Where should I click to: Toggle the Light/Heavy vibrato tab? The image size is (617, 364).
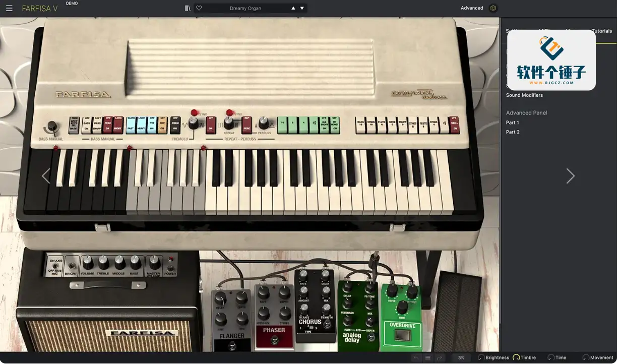point(142,125)
